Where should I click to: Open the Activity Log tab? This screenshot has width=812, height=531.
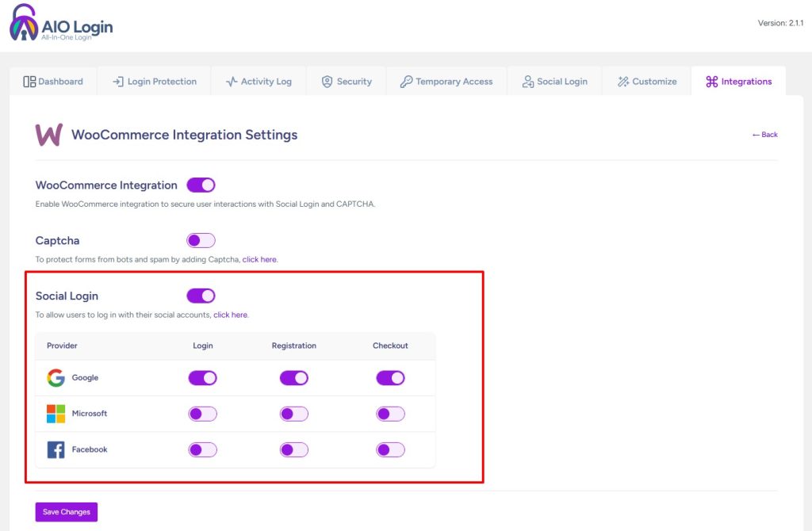[x=259, y=82]
